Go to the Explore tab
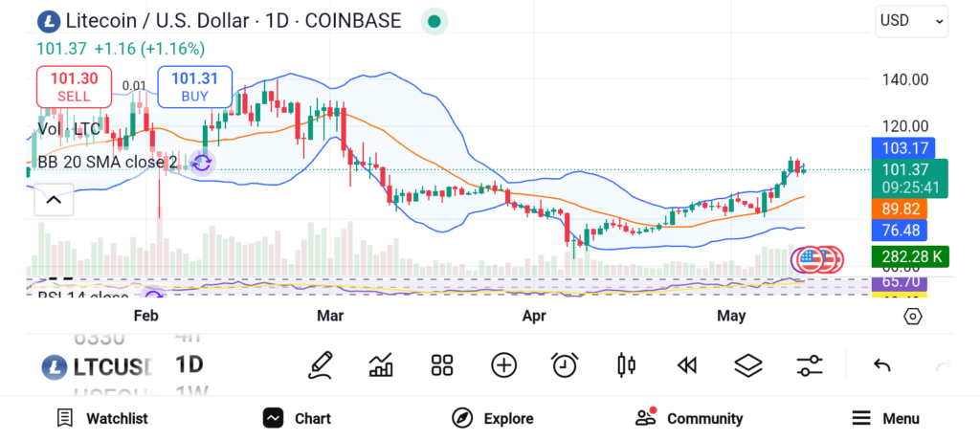Image resolution: width=980 pixels, height=441 pixels. point(493,418)
